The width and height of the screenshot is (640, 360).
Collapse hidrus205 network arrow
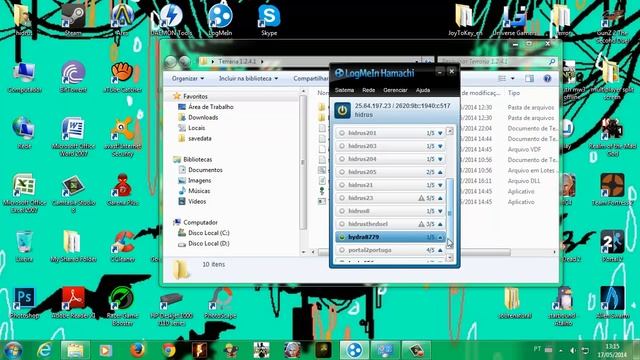click(440, 172)
